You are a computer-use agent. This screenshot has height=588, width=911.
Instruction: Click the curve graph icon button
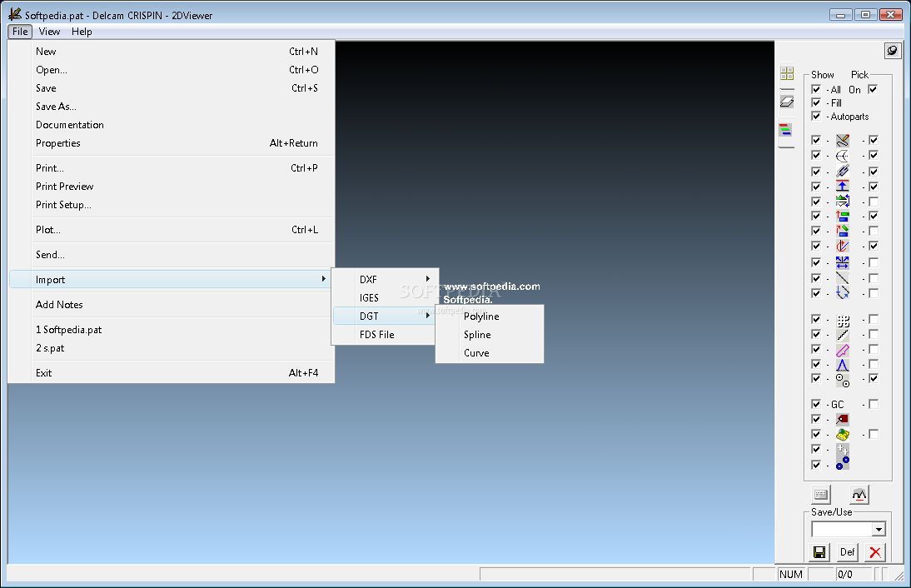[859, 495]
